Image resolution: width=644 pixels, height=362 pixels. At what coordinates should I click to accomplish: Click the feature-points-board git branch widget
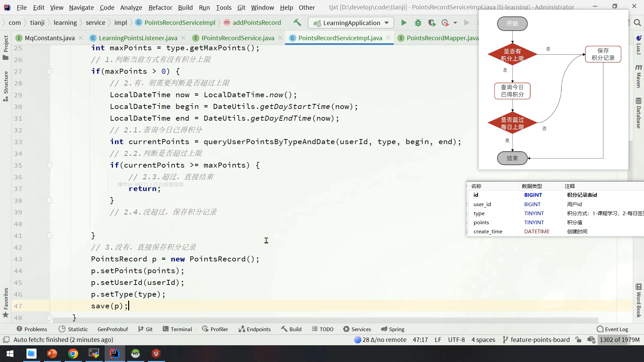pyautogui.click(x=536, y=340)
